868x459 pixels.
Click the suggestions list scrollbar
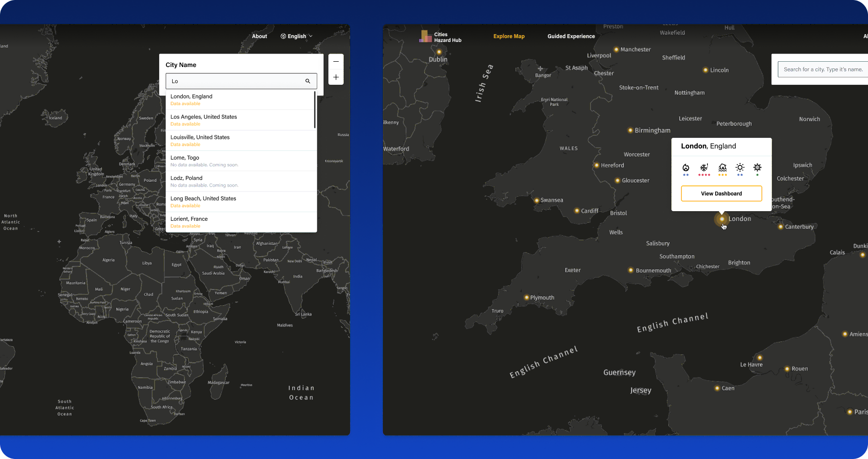(315, 110)
